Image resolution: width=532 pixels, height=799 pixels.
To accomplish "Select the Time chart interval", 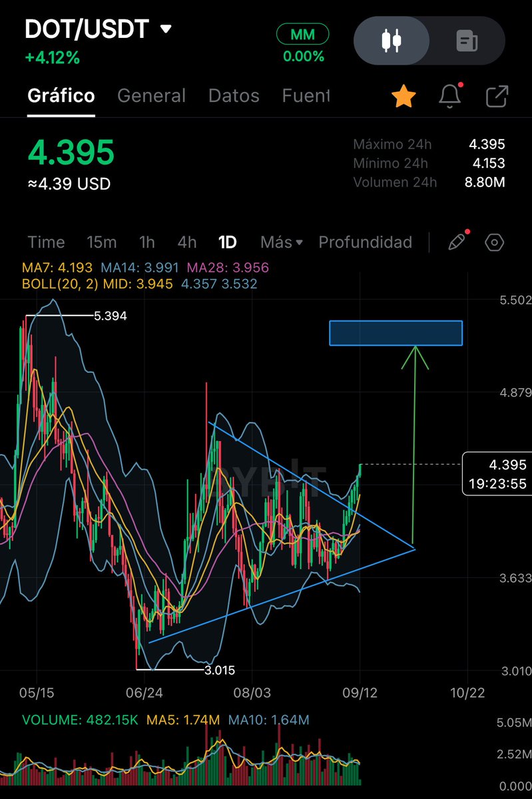I will pyautogui.click(x=46, y=242).
